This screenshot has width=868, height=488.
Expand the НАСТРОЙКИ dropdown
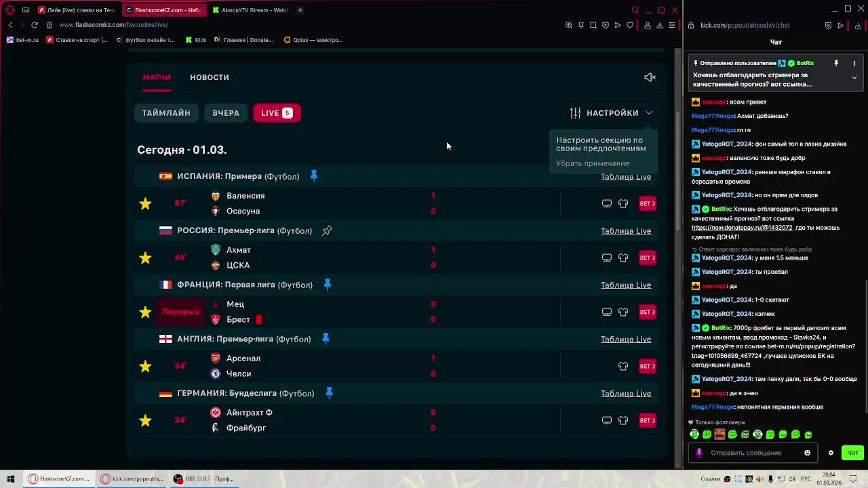pos(611,113)
